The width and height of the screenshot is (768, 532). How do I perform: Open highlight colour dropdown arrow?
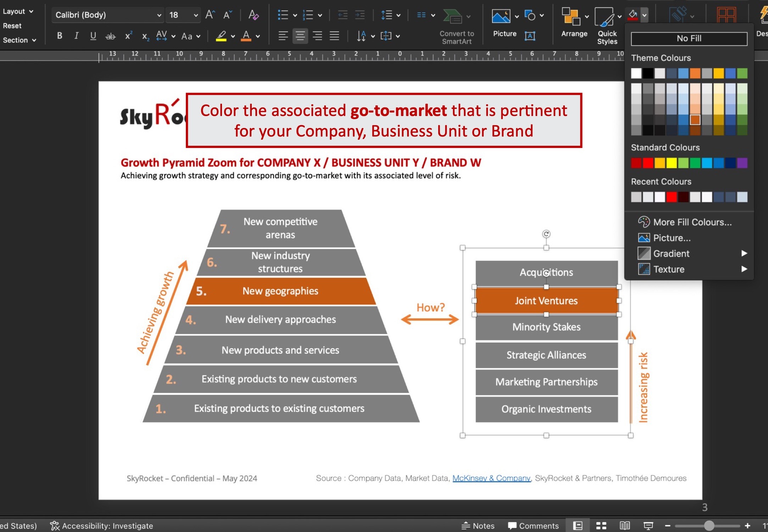coord(233,36)
